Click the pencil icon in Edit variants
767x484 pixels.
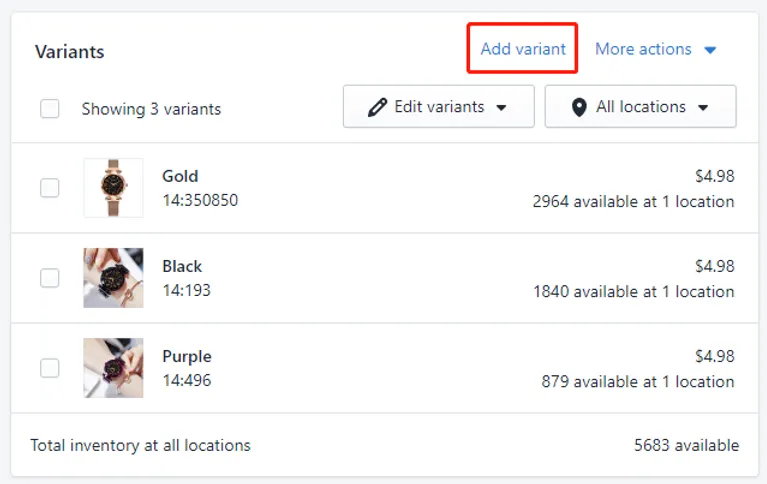(x=377, y=107)
